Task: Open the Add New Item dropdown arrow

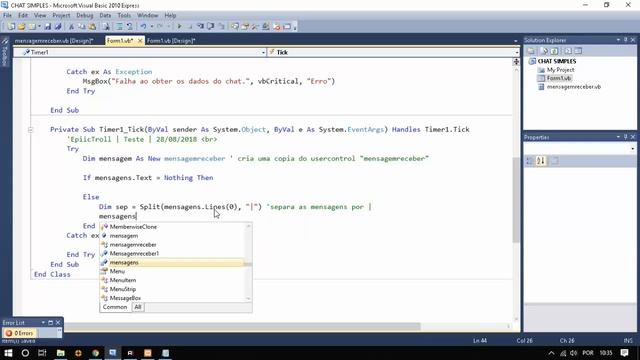Action: 39,27
